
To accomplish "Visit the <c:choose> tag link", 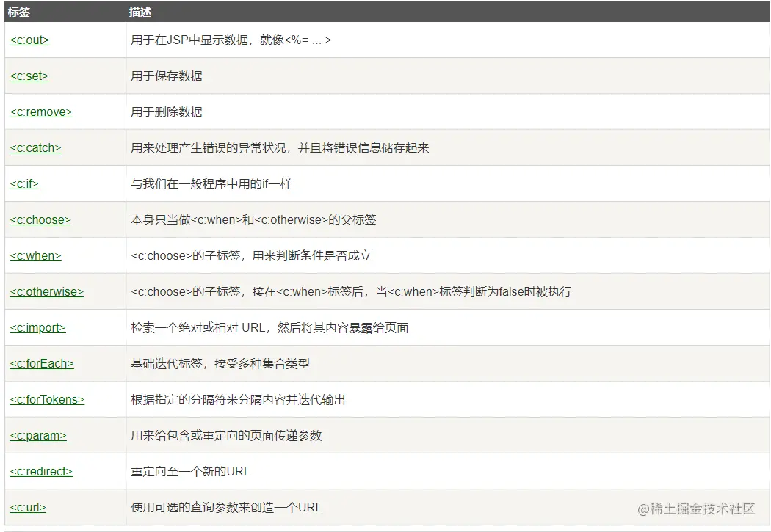I will tap(40, 219).
